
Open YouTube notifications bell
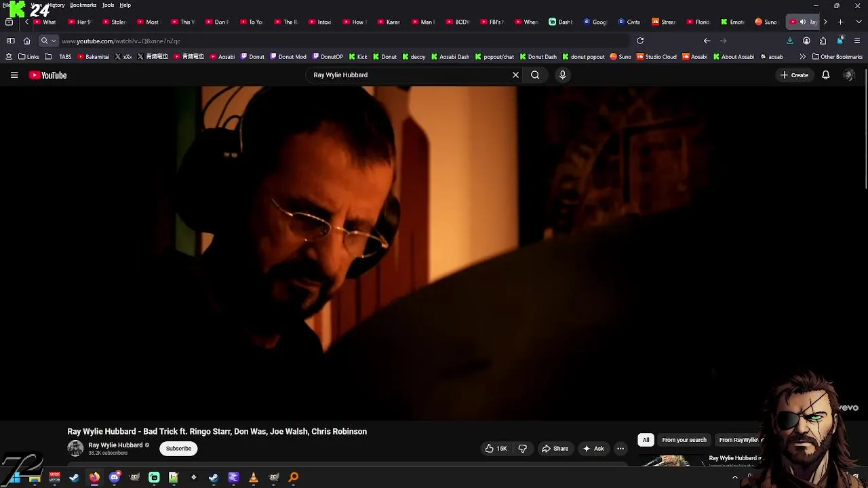tap(826, 75)
